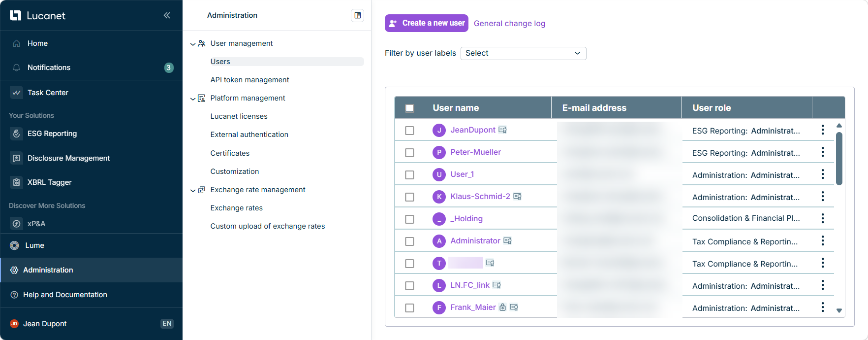Viewport: 868px width, 340px height.
Task: Toggle the select-all checkbox in table header
Action: pos(409,108)
